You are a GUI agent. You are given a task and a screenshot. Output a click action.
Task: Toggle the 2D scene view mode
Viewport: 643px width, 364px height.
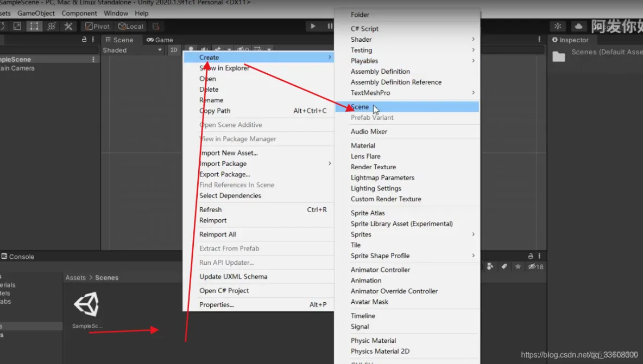point(174,50)
